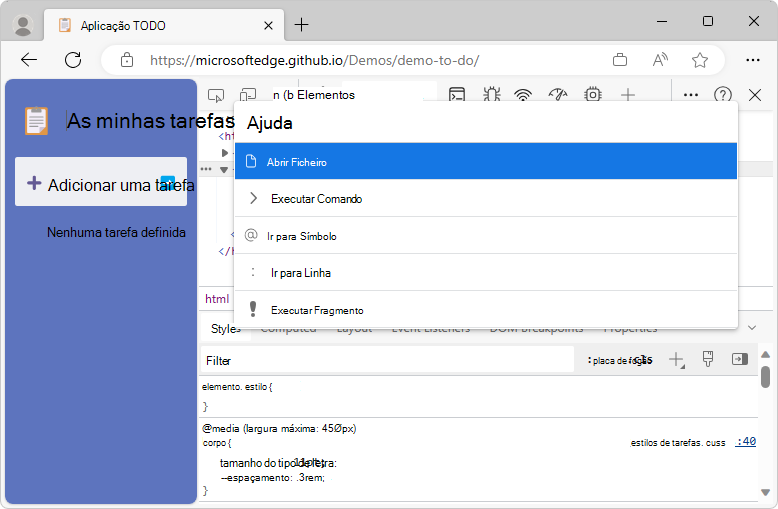Toggle the computed styles sidebar icon
This screenshot has height=509, width=778.
click(x=739, y=359)
